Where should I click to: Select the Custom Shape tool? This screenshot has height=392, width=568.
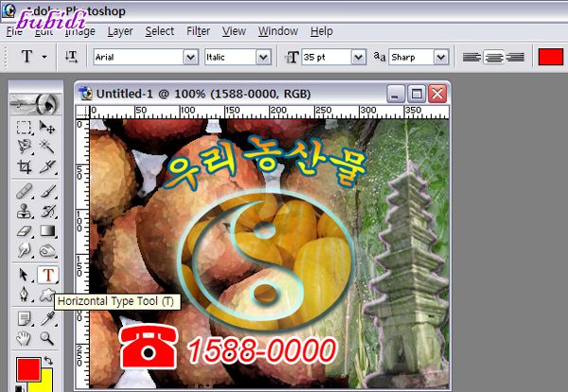click(46, 294)
